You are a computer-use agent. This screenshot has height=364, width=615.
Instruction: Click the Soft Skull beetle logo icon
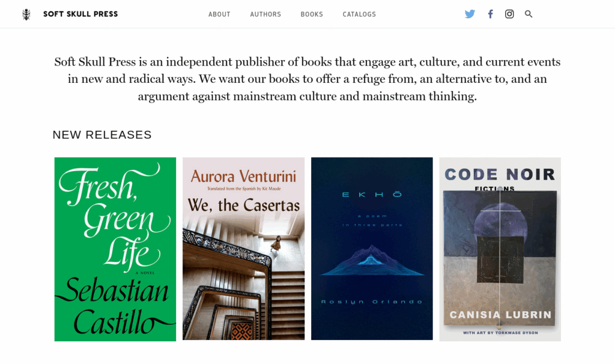point(26,14)
